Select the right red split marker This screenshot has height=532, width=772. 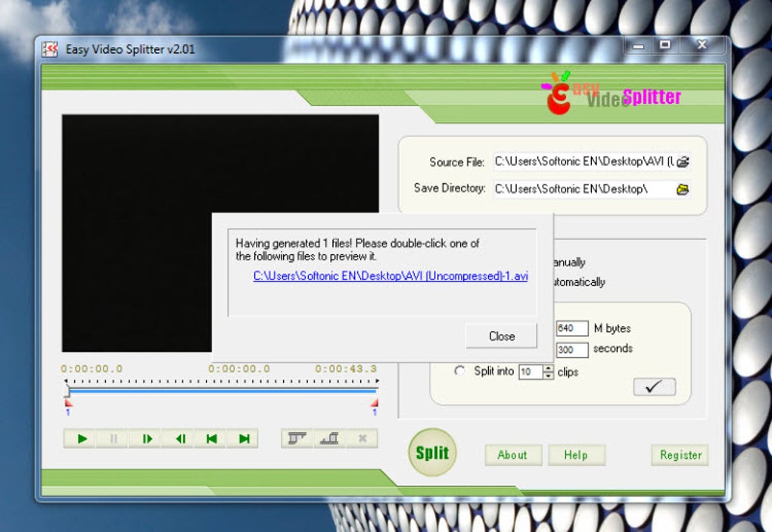tap(375, 403)
